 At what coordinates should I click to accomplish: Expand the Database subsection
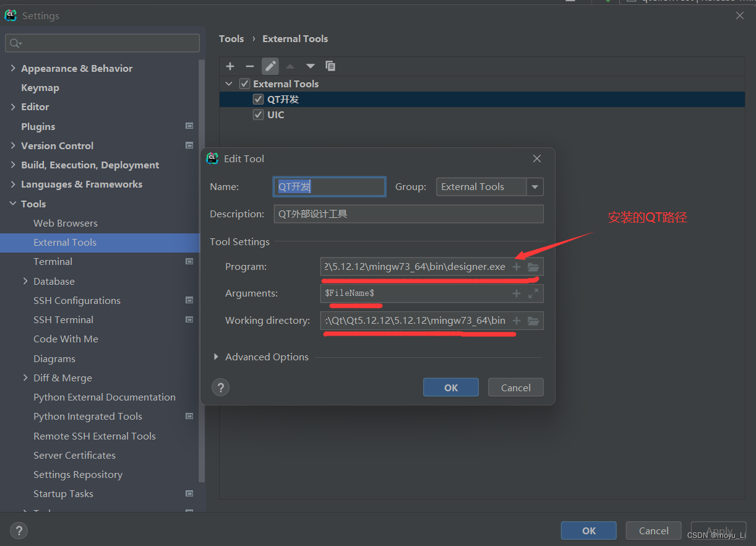click(25, 281)
